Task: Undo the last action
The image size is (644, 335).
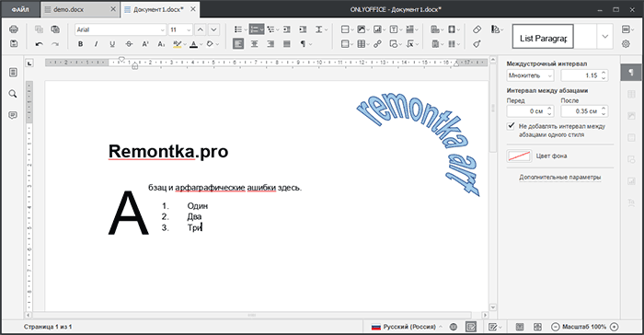Action: [x=39, y=44]
